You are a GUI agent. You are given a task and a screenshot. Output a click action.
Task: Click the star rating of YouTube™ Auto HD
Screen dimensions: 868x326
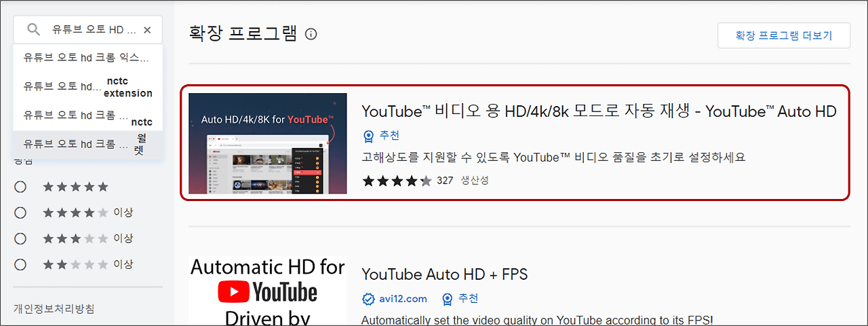[x=397, y=181]
